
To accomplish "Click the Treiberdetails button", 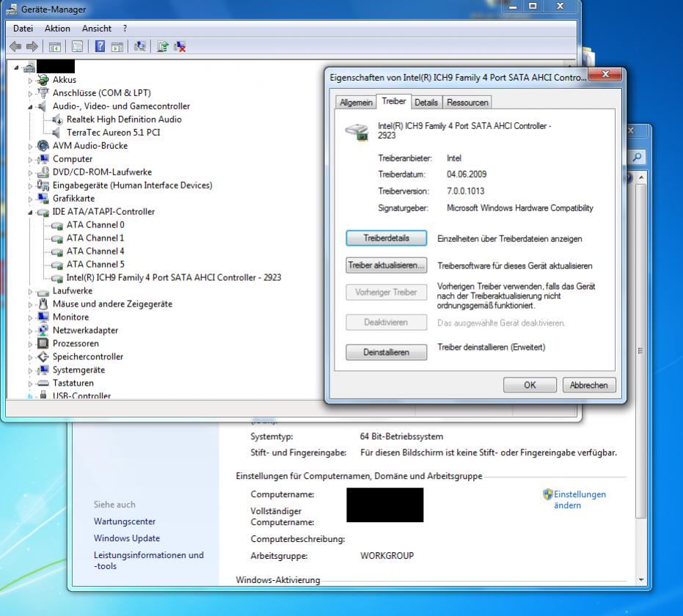I will 387,238.
